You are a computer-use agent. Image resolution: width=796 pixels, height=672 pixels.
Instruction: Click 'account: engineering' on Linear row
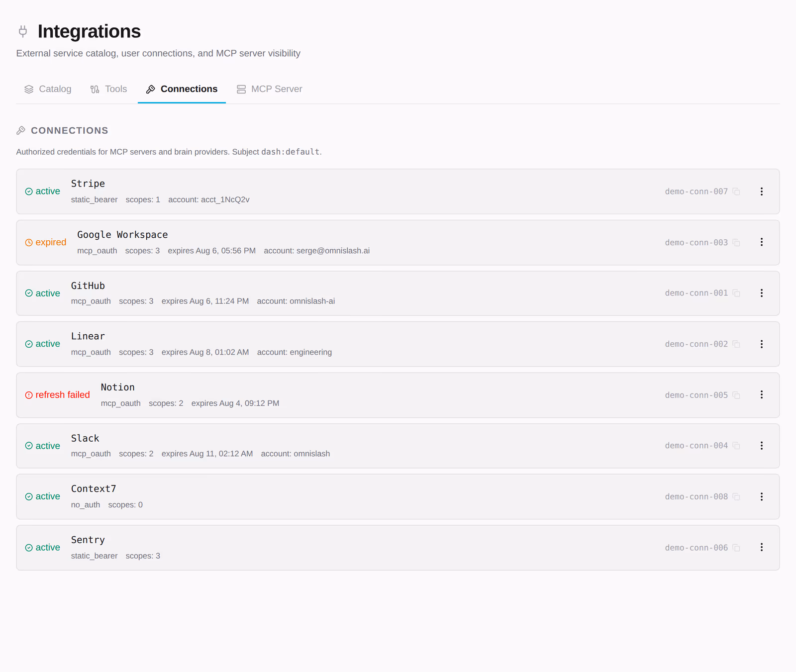(295, 352)
